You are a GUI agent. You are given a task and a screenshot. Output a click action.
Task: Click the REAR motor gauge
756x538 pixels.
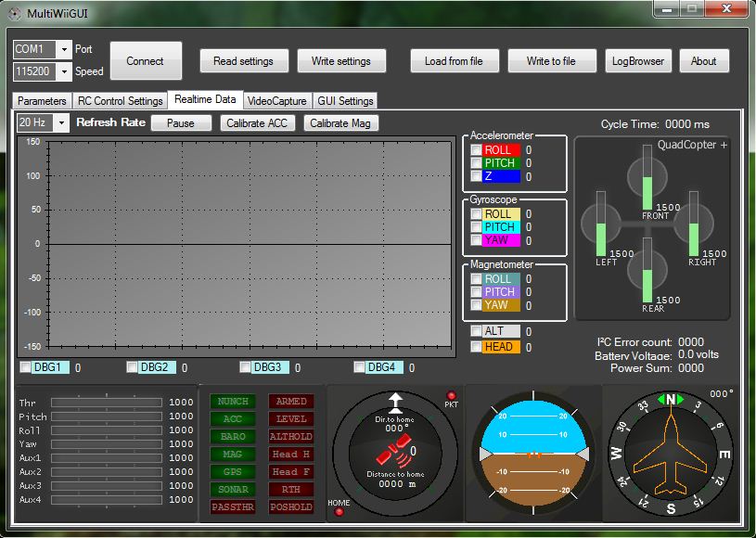pyautogui.click(x=647, y=270)
